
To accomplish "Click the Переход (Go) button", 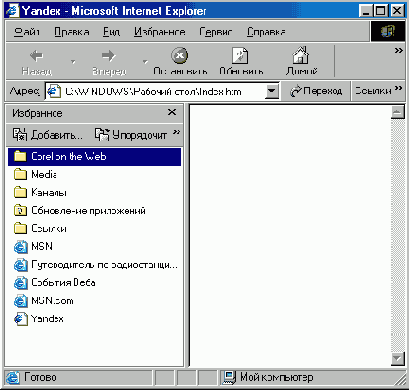I will tap(316, 91).
